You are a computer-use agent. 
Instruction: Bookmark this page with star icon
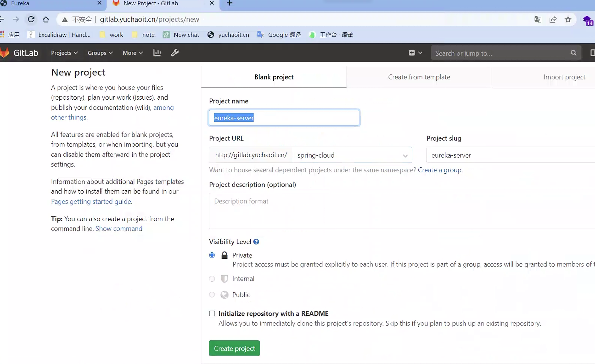point(568,19)
